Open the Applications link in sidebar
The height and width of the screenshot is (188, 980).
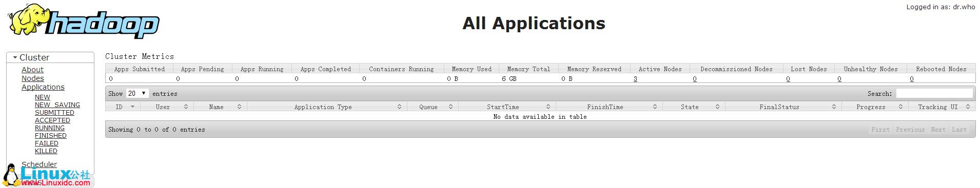(43, 87)
